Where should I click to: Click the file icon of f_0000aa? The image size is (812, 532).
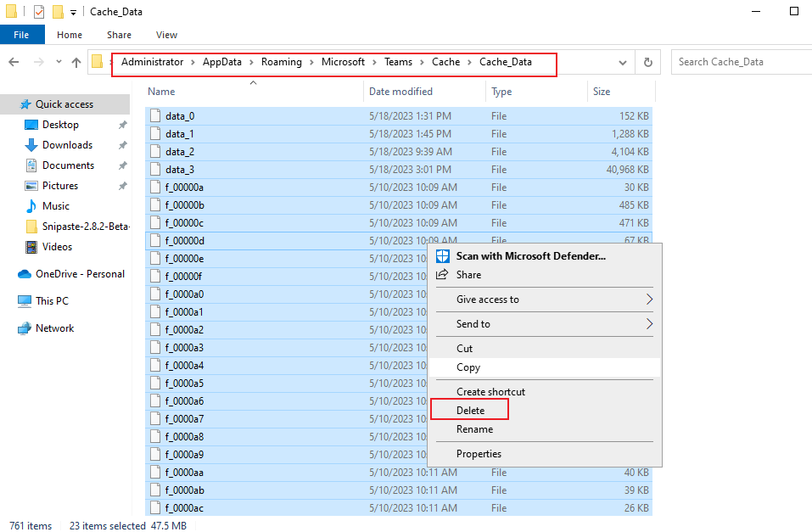click(154, 473)
